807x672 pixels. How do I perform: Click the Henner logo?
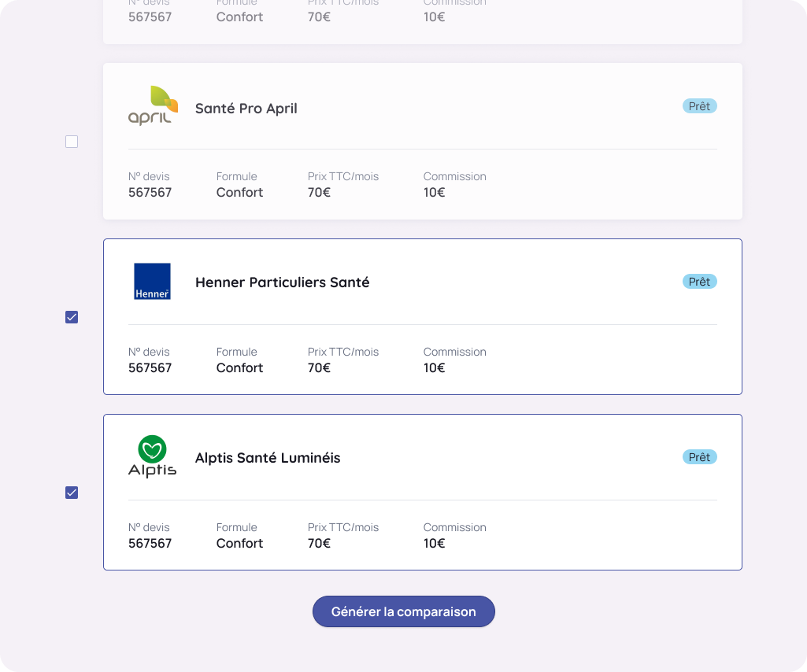click(x=152, y=282)
